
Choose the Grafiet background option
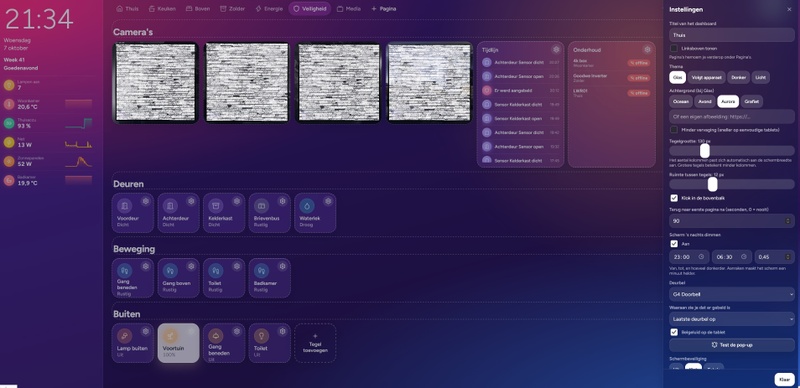pyautogui.click(x=752, y=101)
